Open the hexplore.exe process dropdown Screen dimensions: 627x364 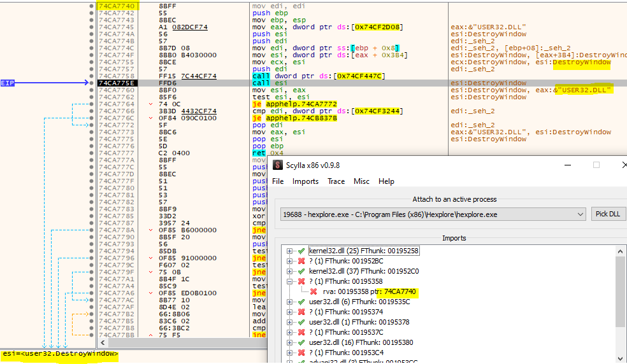pyautogui.click(x=433, y=214)
